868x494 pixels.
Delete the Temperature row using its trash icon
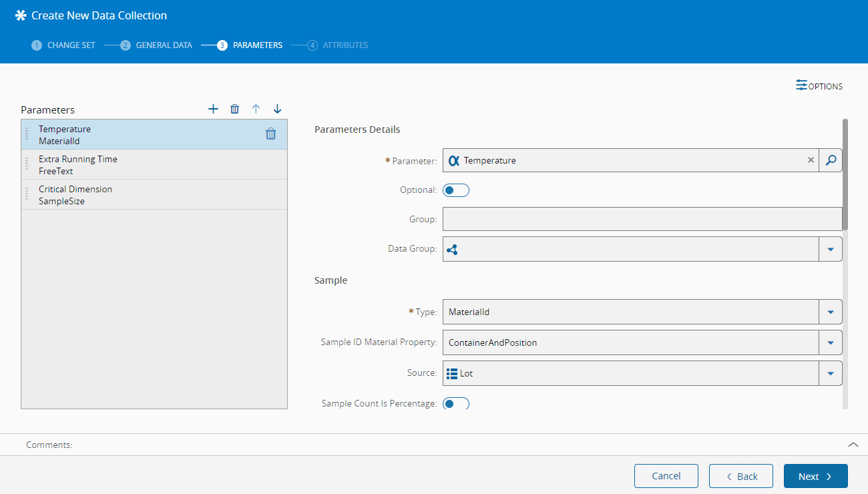tap(270, 134)
